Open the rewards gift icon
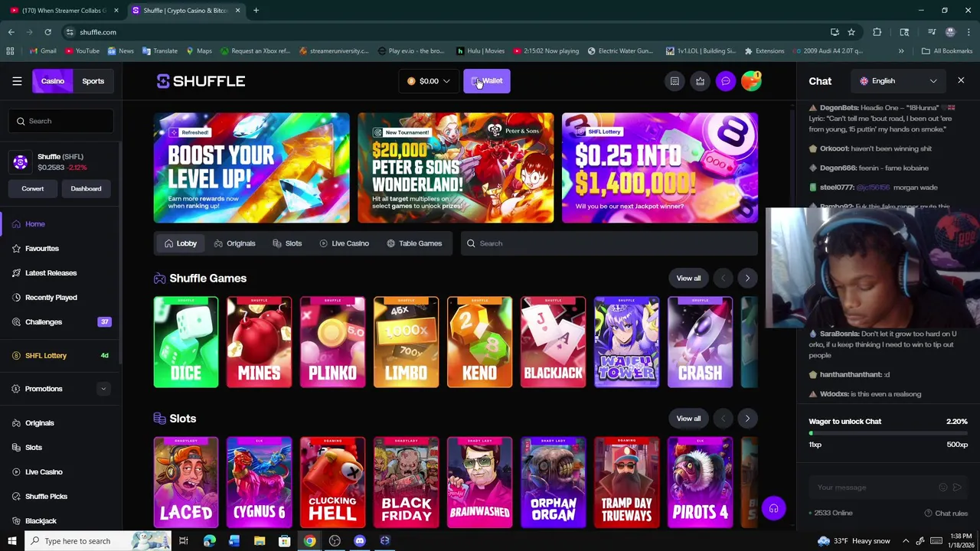980x551 pixels. [x=700, y=81]
